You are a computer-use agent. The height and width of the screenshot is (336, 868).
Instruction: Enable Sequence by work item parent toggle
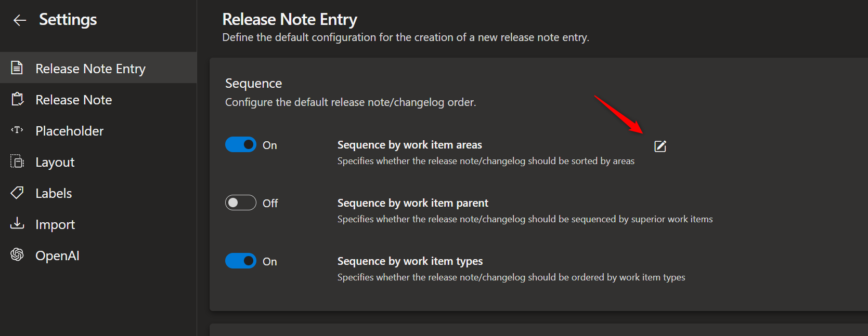tap(241, 203)
